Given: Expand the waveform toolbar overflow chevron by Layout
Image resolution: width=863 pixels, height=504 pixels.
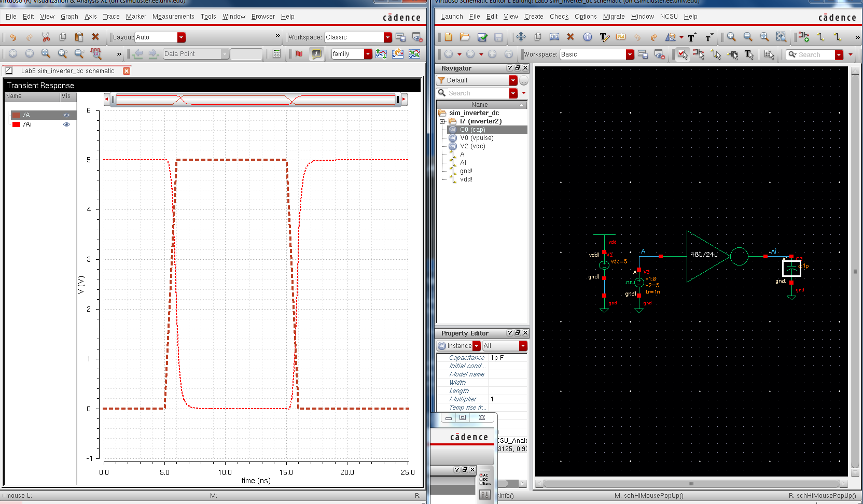Looking at the screenshot, I should (x=277, y=36).
